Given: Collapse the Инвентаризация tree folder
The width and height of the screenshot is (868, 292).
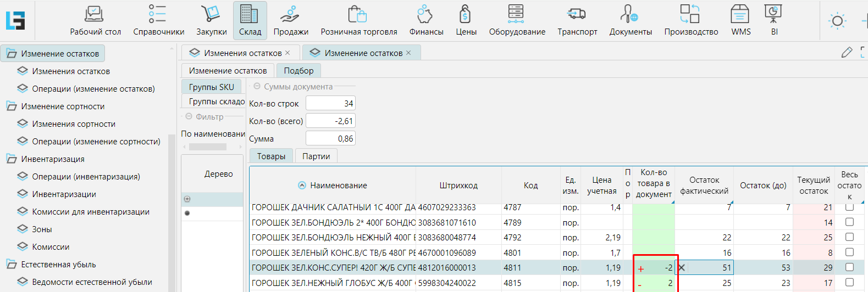Looking at the screenshot, I should tap(11, 159).
